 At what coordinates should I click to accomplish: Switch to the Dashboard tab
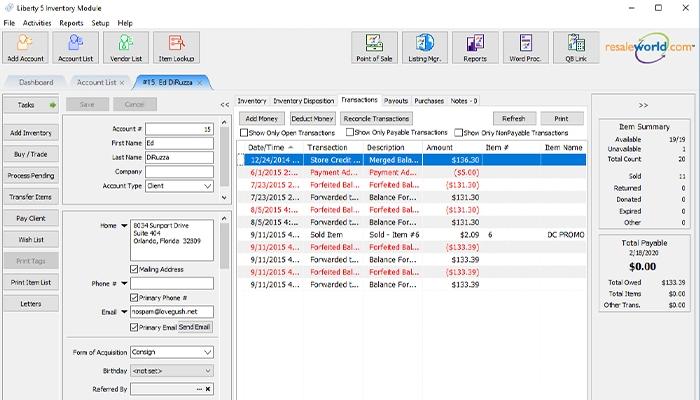click(36, 83)
